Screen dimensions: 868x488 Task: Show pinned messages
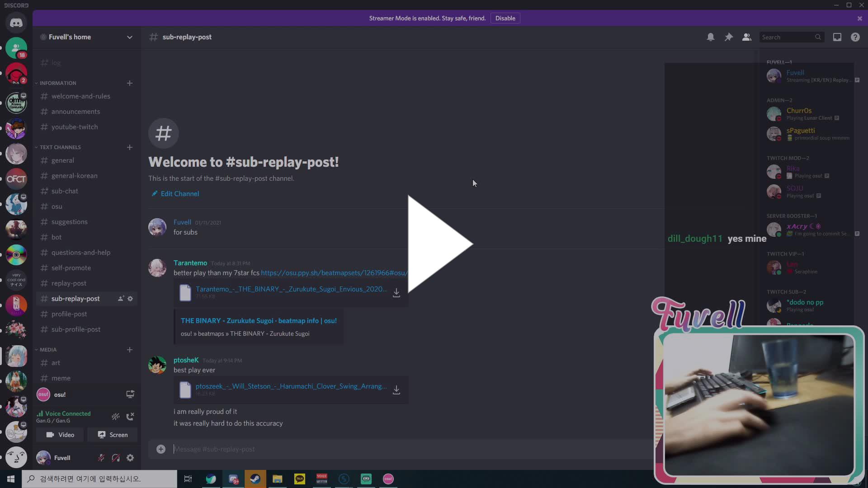(728, 37)
